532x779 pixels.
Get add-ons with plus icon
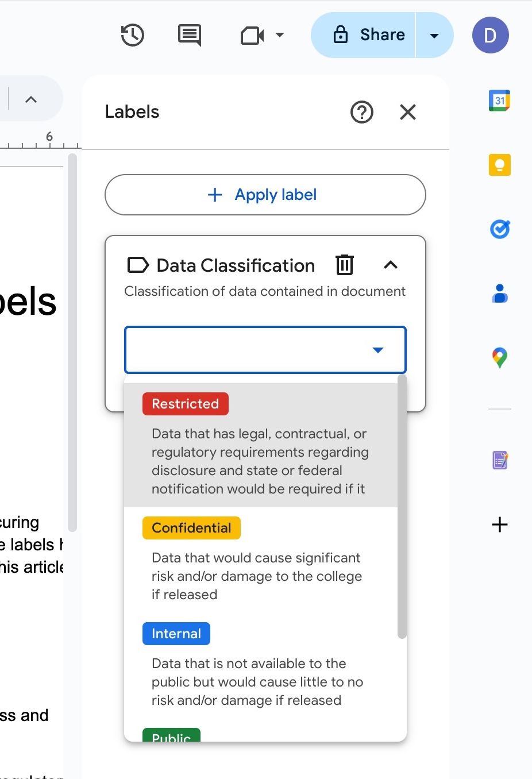coord(499,525)
